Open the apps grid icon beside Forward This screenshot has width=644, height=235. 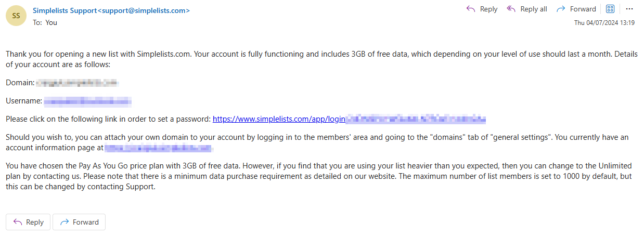[x=611, y=9]
